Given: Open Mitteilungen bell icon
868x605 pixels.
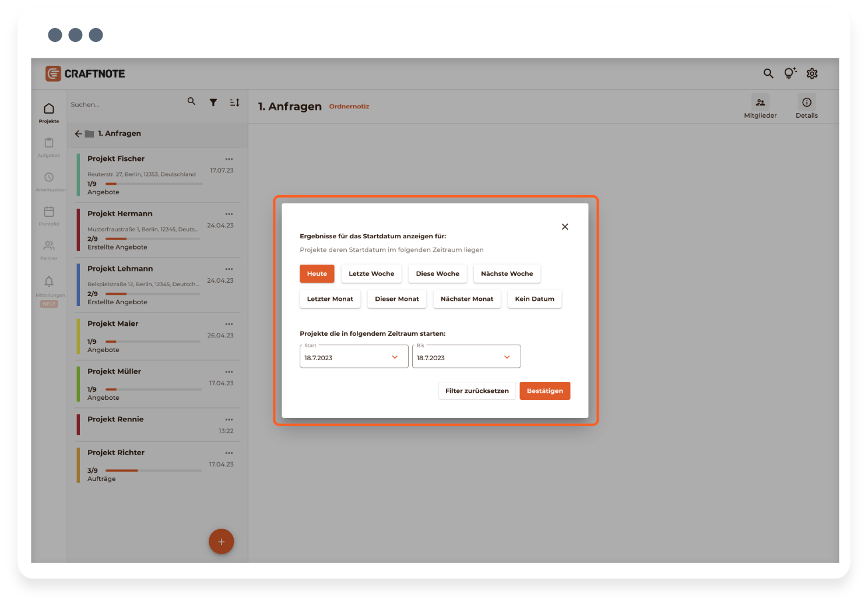Looking at the screenshot, I should [49, 282].
